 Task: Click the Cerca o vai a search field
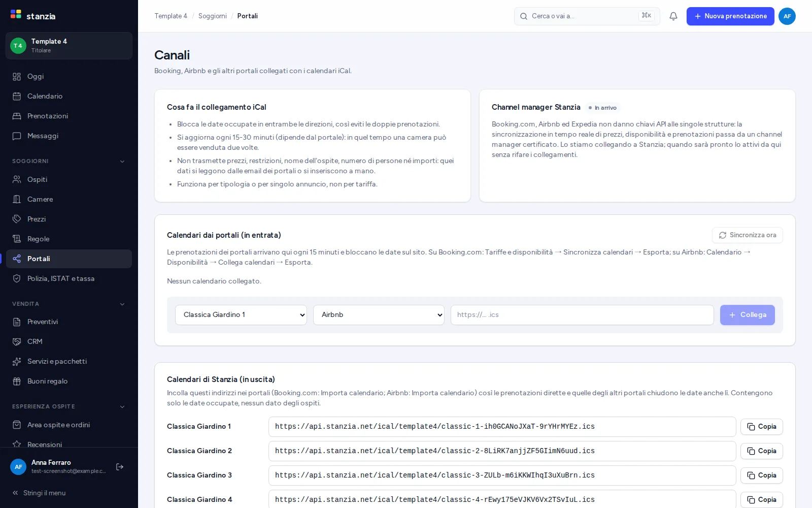point(587,16)
